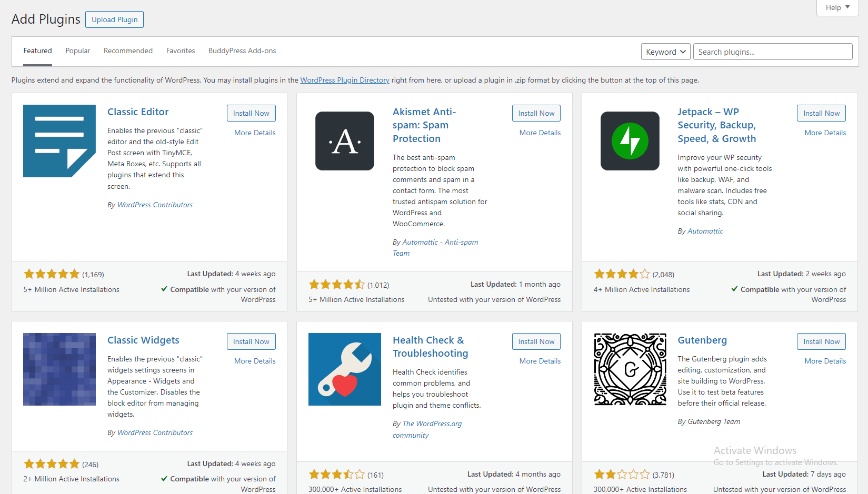Click the Gutenberg plugin logo icon
Image resolution: width=868 pixels, height=494 pixels.
pos(630,369)
